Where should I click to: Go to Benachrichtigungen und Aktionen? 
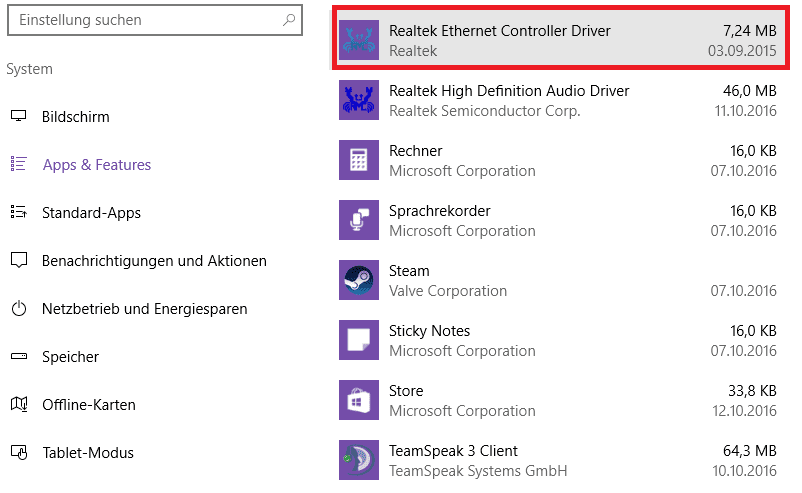153,261
